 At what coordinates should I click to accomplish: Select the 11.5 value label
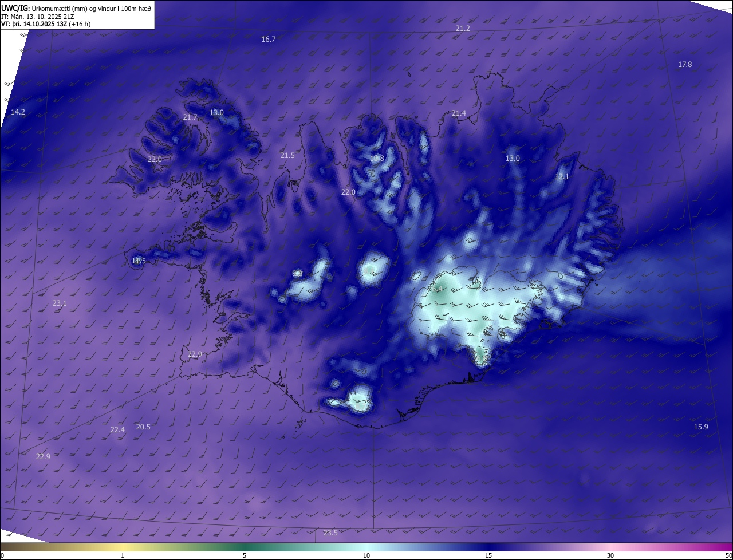(x=139, y=261)
